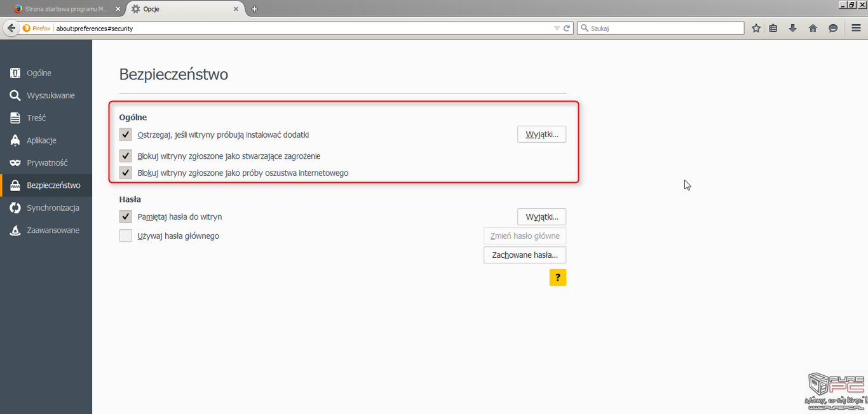Disable 'Pamiętaj hasła do witryn' checkbox
This screenshot has width=868, height=414.
click(126, 217)
